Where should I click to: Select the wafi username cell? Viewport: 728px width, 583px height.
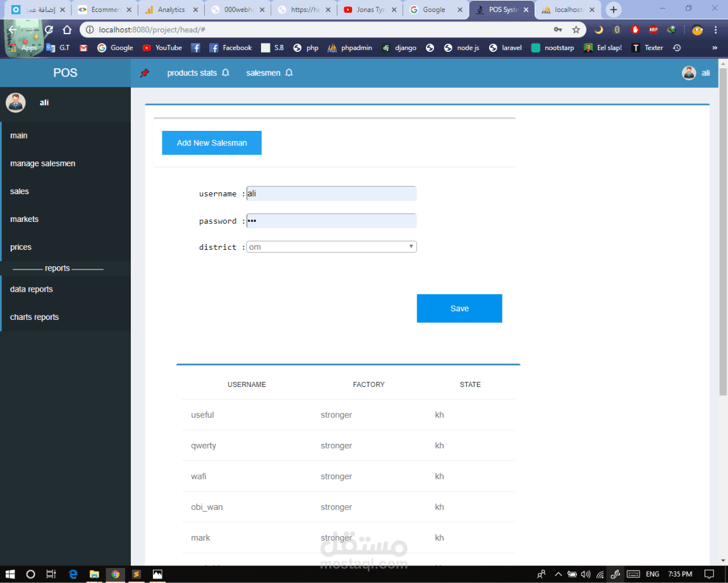coord(198,476)
